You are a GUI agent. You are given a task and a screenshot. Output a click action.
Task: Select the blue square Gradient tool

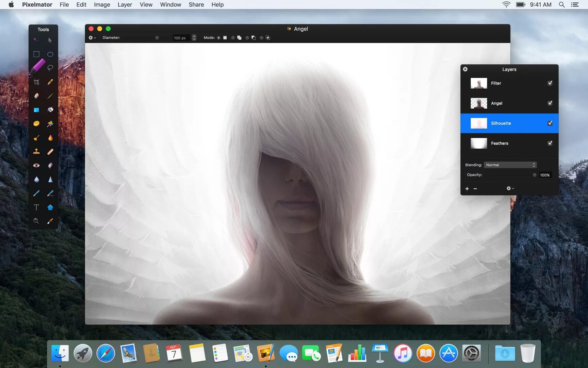point(36,110)
